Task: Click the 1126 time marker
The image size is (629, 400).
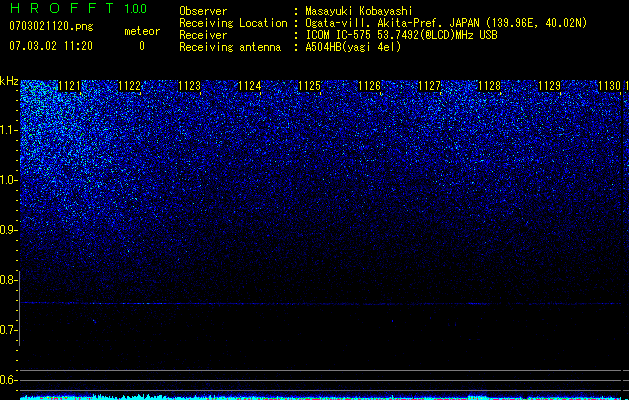Action: tap(369, 86)
